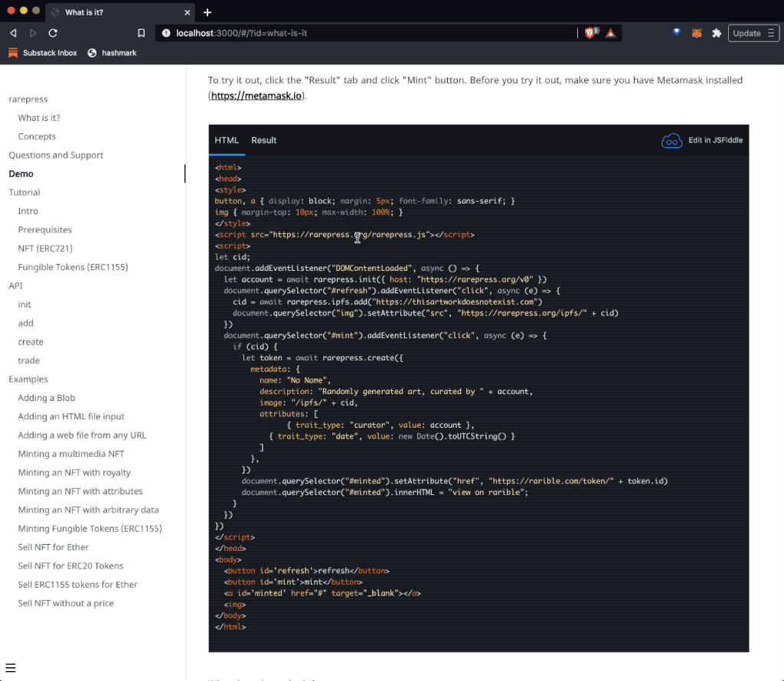Open the Intro tutorial page

tap(28, 211)
